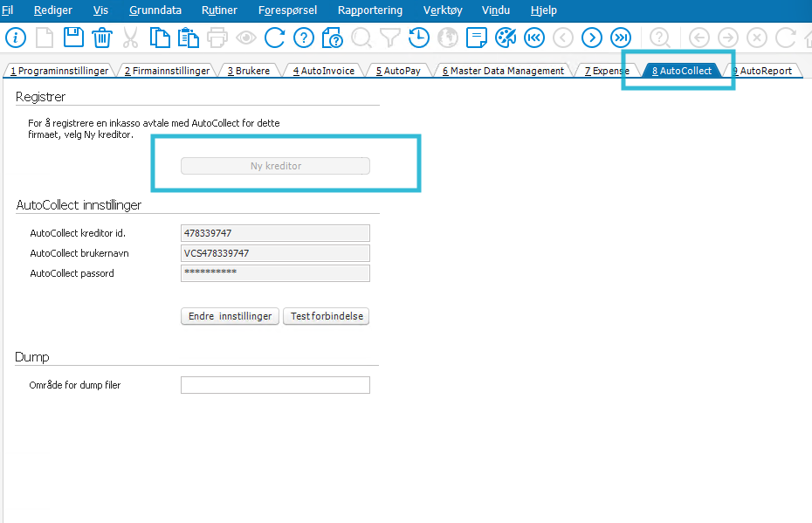The image size is (812, 523).
Task: Jump to first record icon
Action: 533,38
